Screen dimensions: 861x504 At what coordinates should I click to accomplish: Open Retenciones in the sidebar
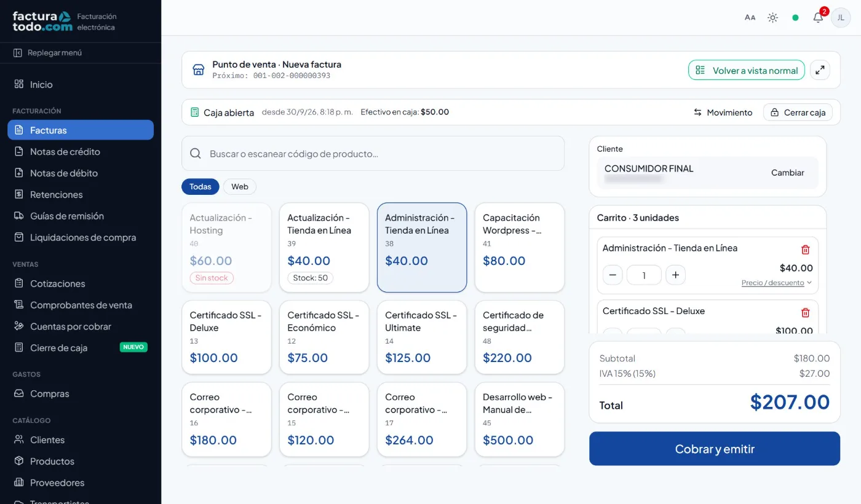click(x=81, y=195)
